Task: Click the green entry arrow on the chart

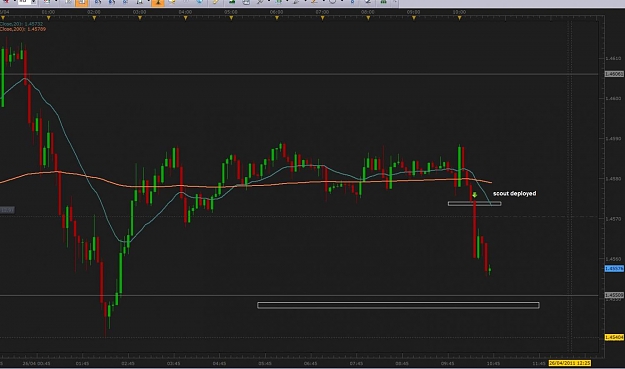Action: 475,195
